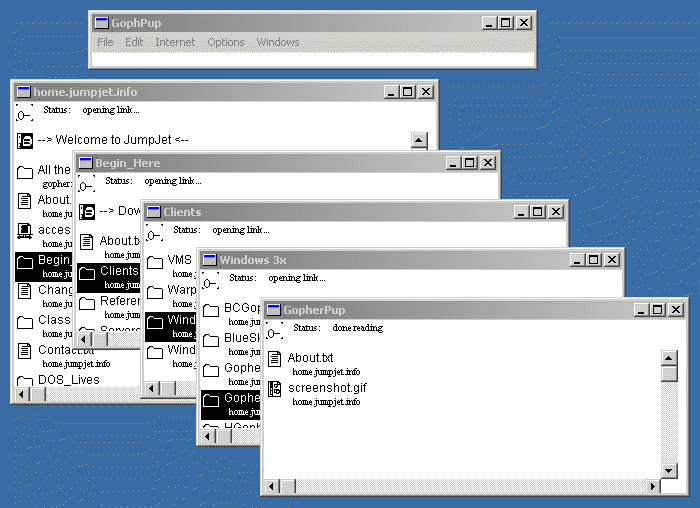Image resolution: width=700 pixels, height=508 pixels.
Task: Open the About.txt document icon in GopherPup window
Action: [x=275, y=359]
